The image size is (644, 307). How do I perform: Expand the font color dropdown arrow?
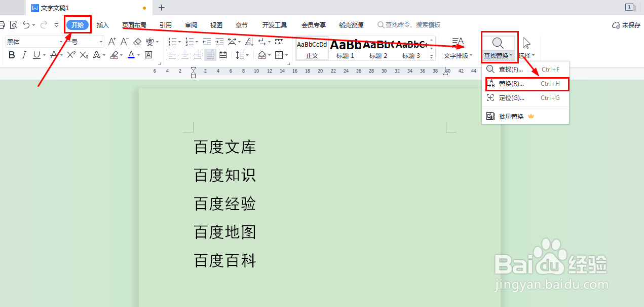coord(139,55)
